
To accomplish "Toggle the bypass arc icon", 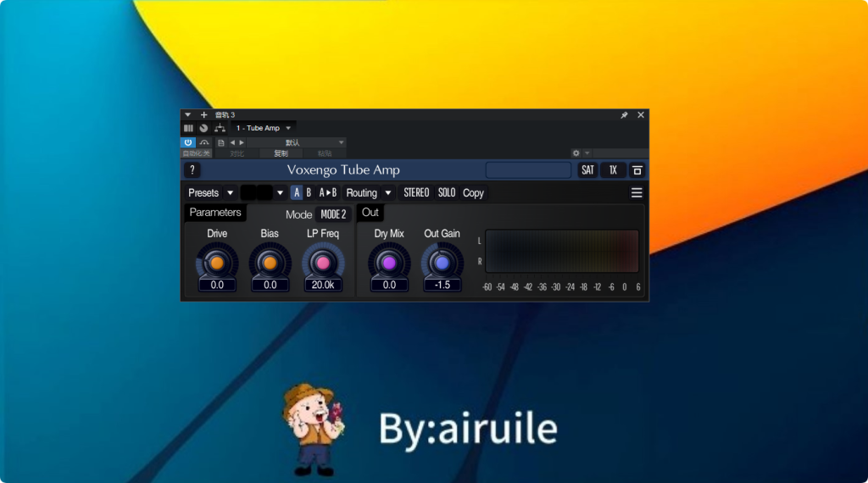I will [x=204, y=142].
